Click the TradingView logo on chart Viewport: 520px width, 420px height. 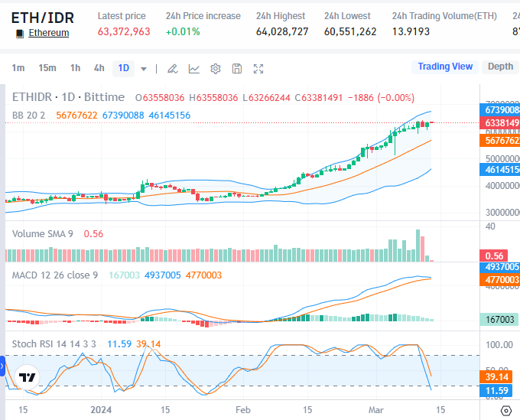[x=28, y=377]
